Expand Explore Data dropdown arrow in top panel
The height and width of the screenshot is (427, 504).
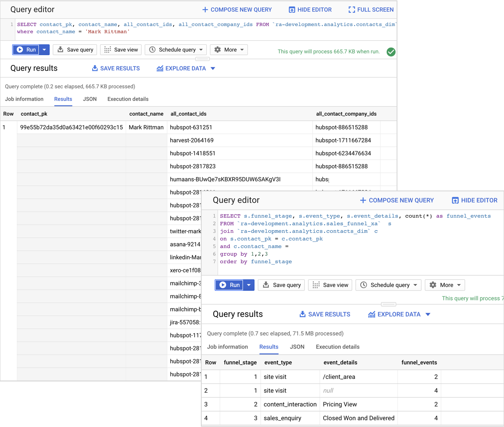coord(213,68)
